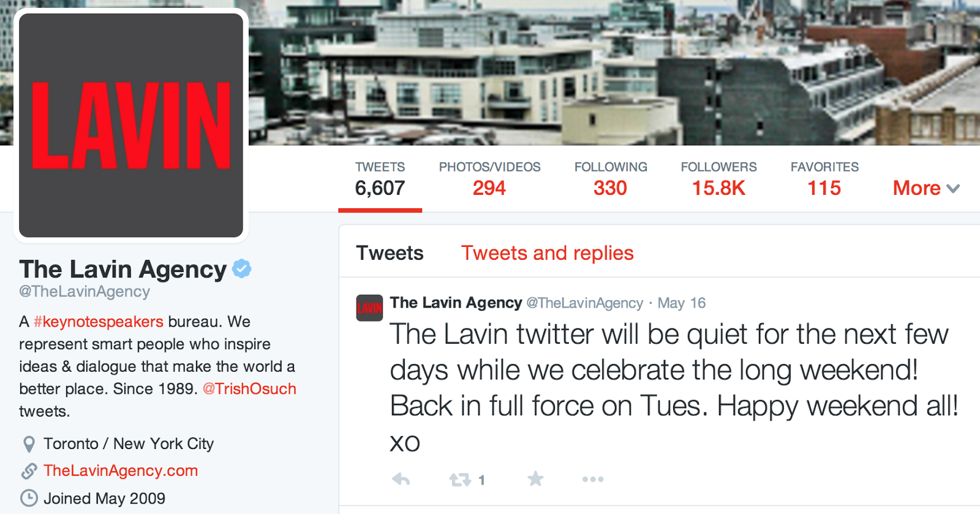Visit the @TrishOsuch profile link
Image resolution: width=980 pixels, height=514 pixels.
249,389
